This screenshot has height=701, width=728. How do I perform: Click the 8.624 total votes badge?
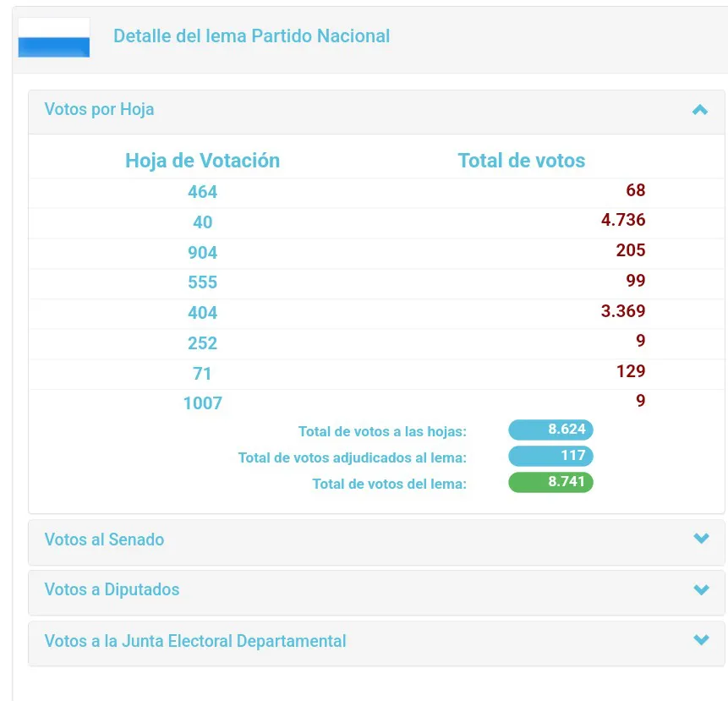[550, 430]
